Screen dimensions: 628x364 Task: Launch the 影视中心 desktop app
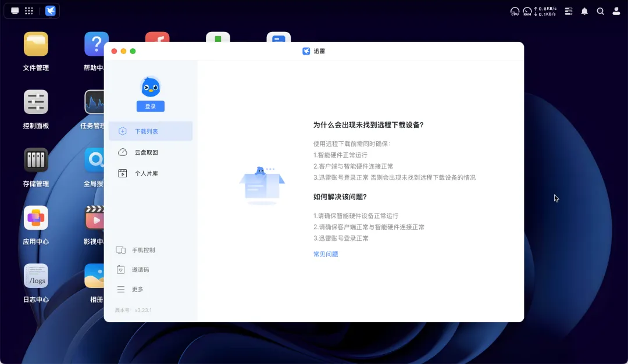pos(95,218)
